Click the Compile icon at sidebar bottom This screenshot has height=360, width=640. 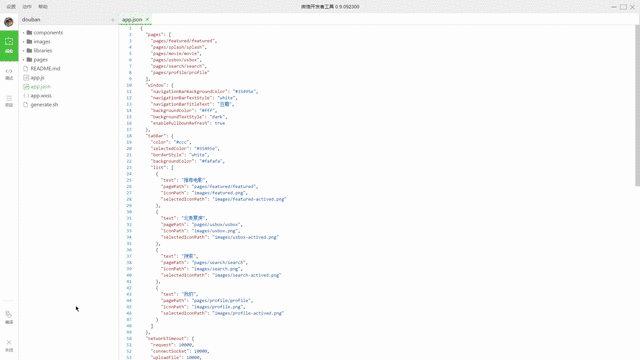point(9,317)
